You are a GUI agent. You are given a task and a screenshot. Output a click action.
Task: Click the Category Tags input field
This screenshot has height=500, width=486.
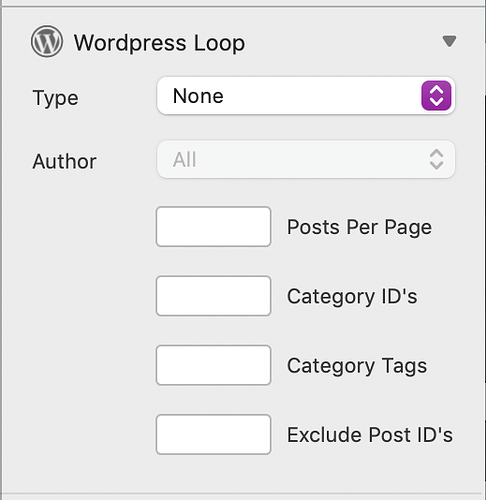pyautogui.click(x=213, y=365)
